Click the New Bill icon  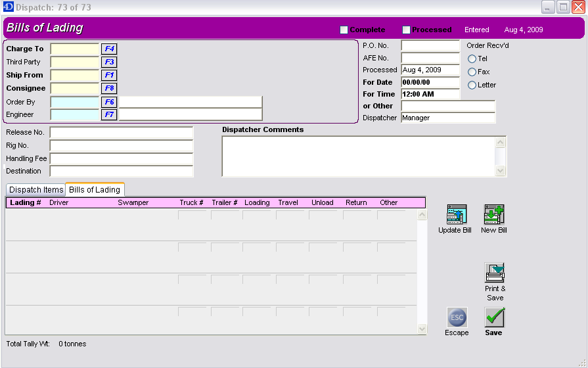pos(493,214)
